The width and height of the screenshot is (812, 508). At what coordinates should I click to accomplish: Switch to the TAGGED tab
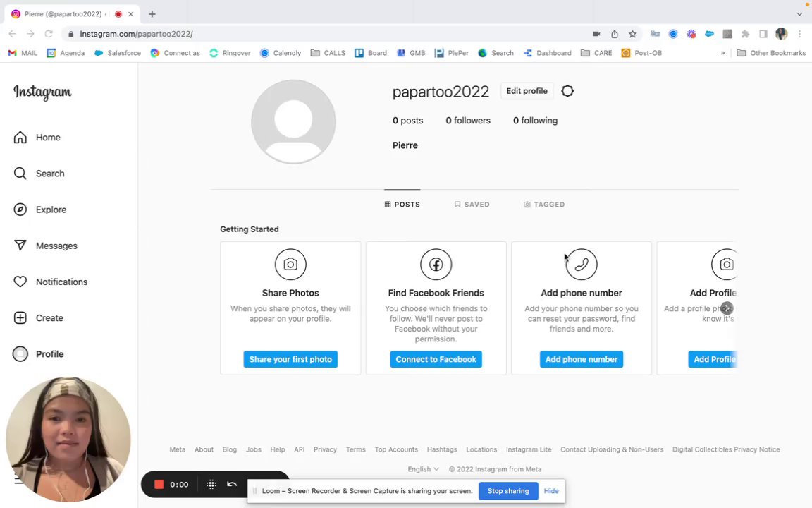pos(543,204)
